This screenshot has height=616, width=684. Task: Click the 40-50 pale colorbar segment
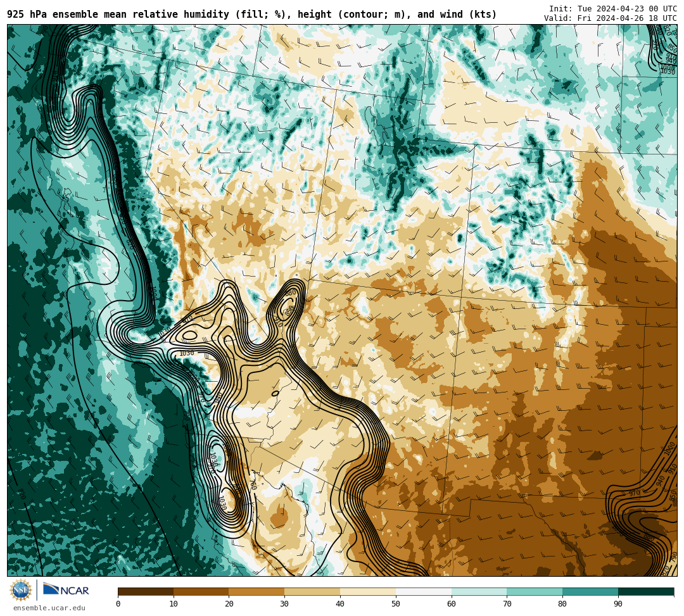click(x=368, y=591)
